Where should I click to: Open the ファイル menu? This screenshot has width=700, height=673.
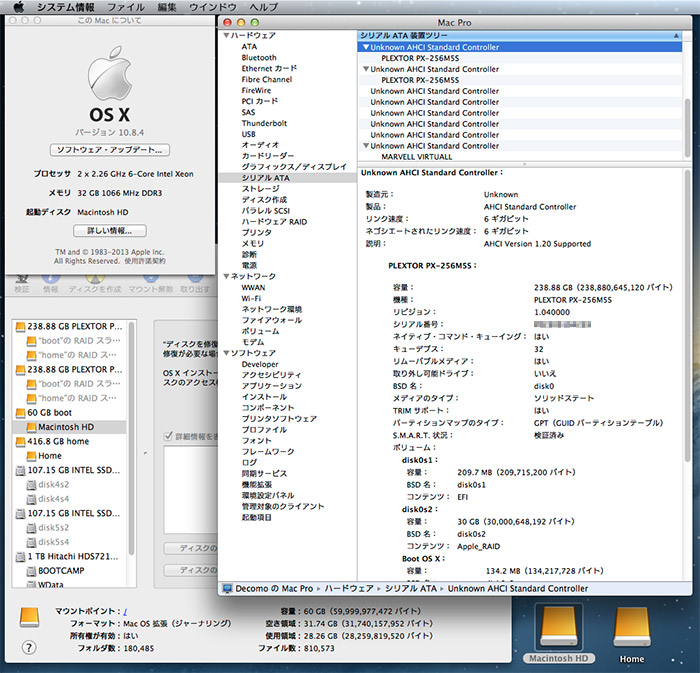click(126, 7)
